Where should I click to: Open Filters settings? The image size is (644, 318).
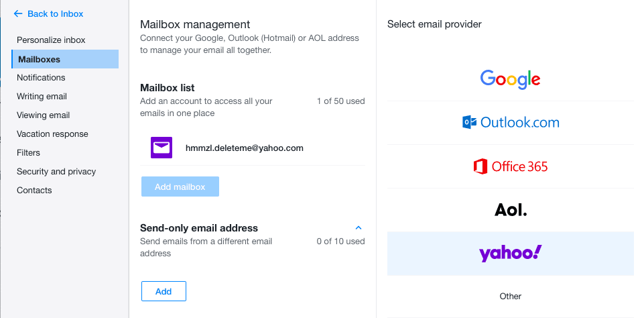(28, 152)
